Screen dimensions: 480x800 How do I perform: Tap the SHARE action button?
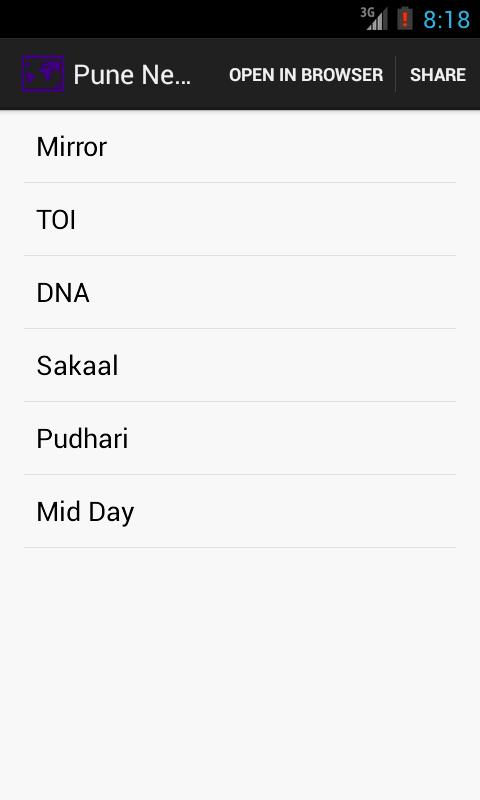[438, 74]
